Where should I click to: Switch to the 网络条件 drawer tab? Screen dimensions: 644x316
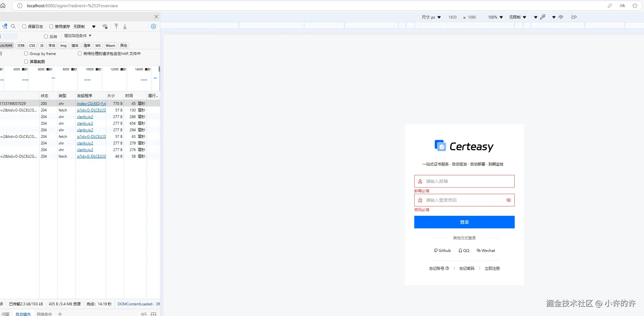44,314
